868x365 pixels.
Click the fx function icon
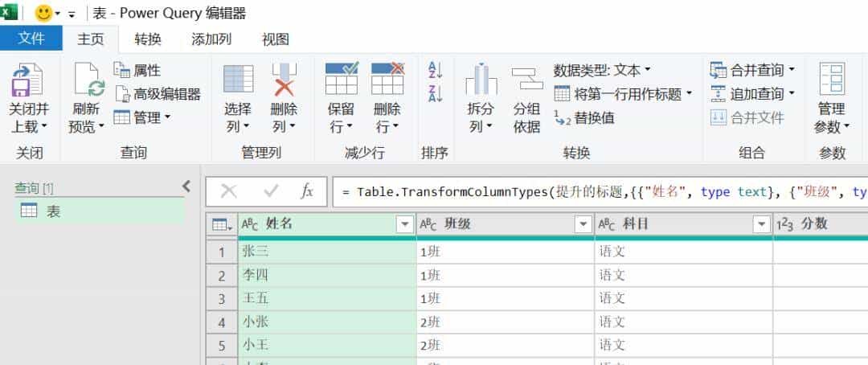tap(307, 191)
